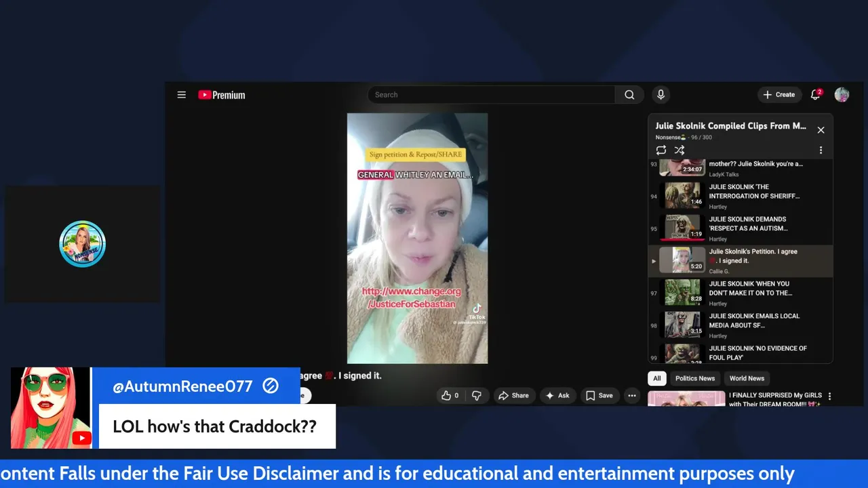
Task: Select the All filter chip
Action: pos(657,378)
